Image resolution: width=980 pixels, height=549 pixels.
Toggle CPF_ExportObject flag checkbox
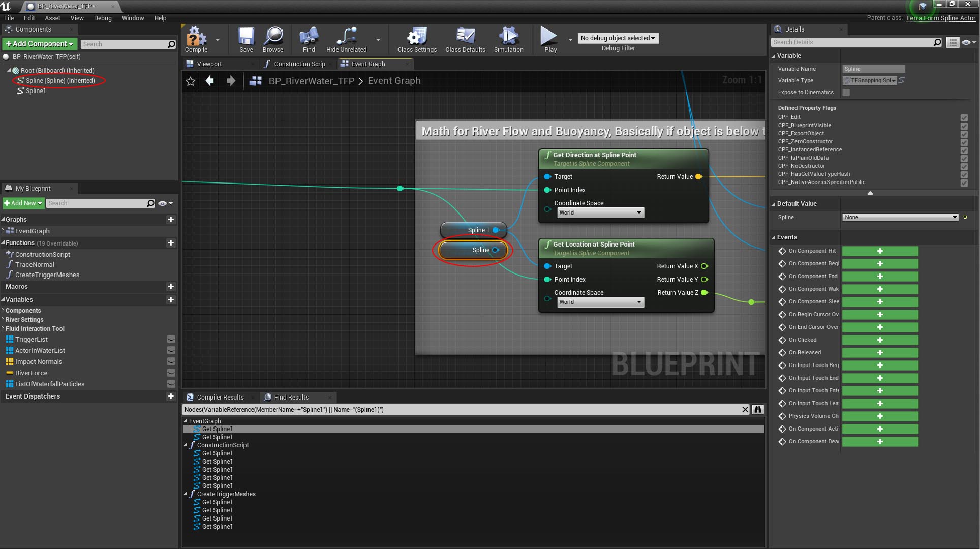[x=964, y=134]
